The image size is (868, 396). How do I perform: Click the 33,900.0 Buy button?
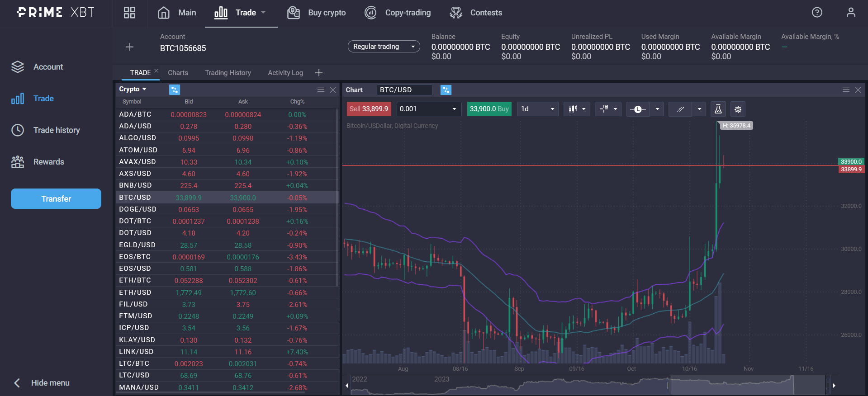click(489, 109)
